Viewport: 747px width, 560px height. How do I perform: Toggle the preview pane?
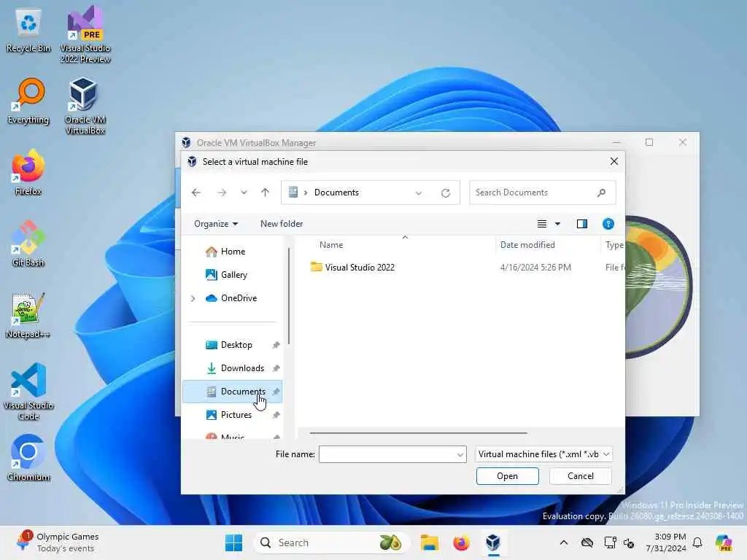pos(581,224)
